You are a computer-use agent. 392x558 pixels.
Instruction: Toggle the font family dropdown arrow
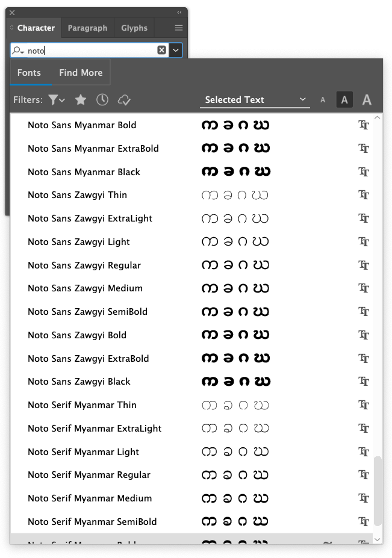coord(176,50)
